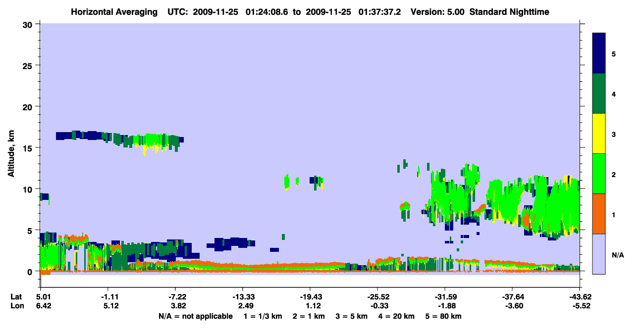
Task: Click the dark blue colorbar segment labeled 5
Action: click(x=599, y=53)
